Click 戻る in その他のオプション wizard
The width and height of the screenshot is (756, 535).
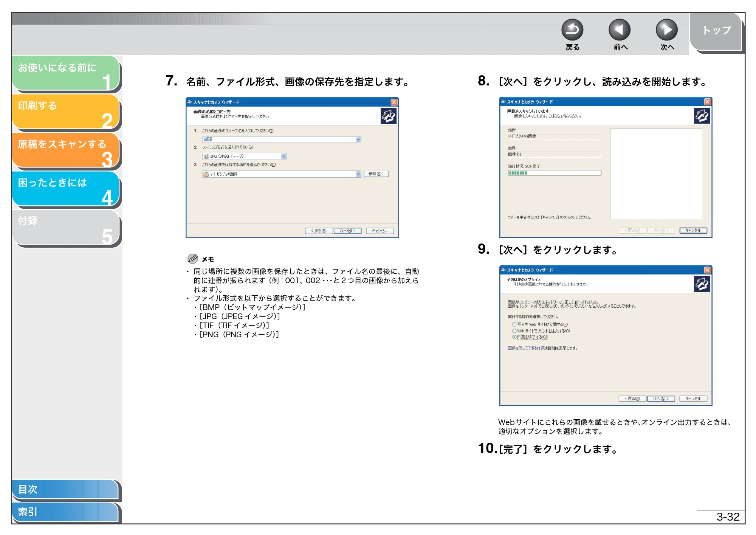(632, 399)
